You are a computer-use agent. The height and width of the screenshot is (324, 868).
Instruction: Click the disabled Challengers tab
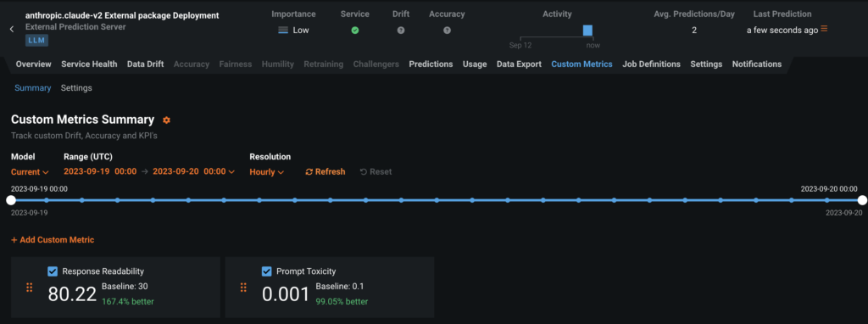[376, 64]
